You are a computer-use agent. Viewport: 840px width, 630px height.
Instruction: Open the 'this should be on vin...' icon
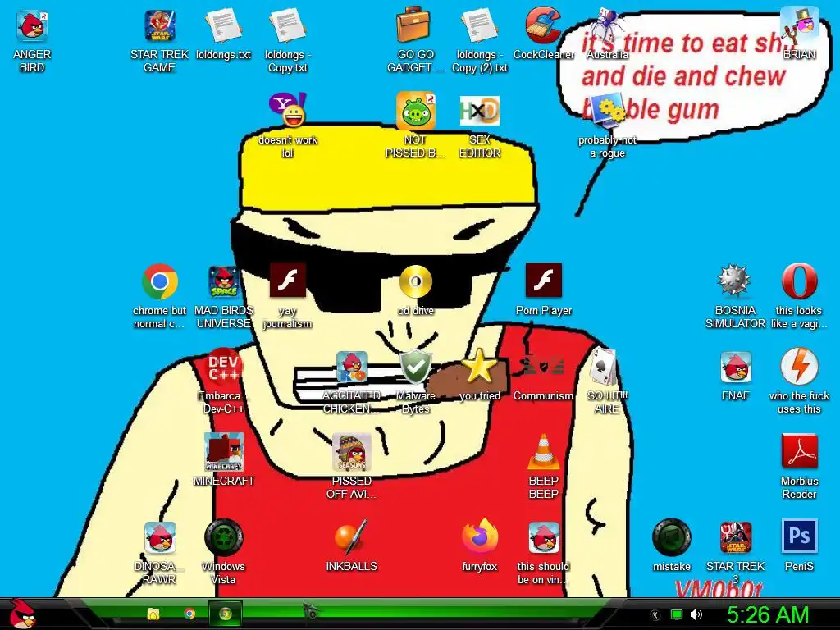tap(543, 537)
